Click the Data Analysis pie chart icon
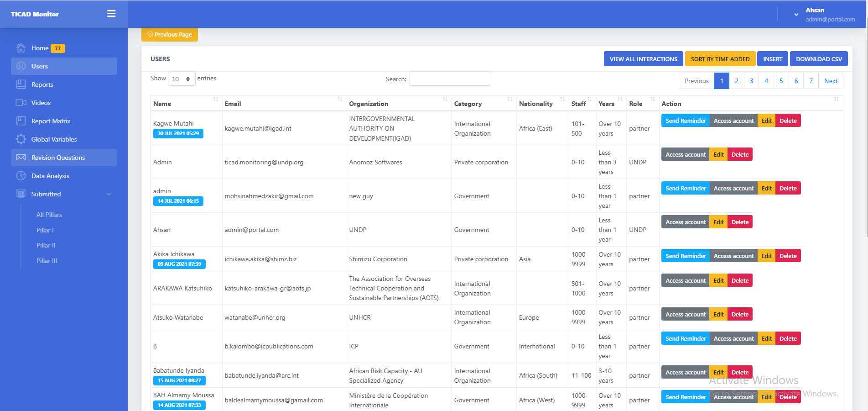868x411 pixels. (x=21, y=176)
